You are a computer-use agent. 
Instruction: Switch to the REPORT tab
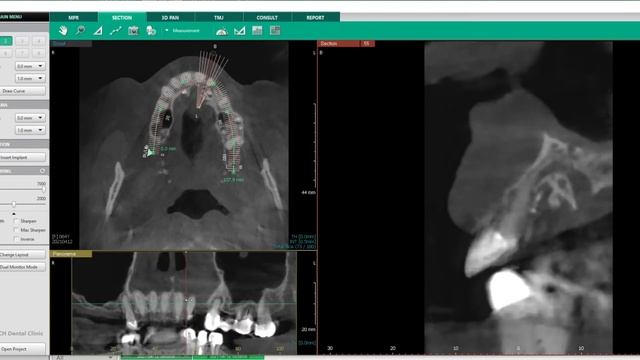(x=316, y=18)
